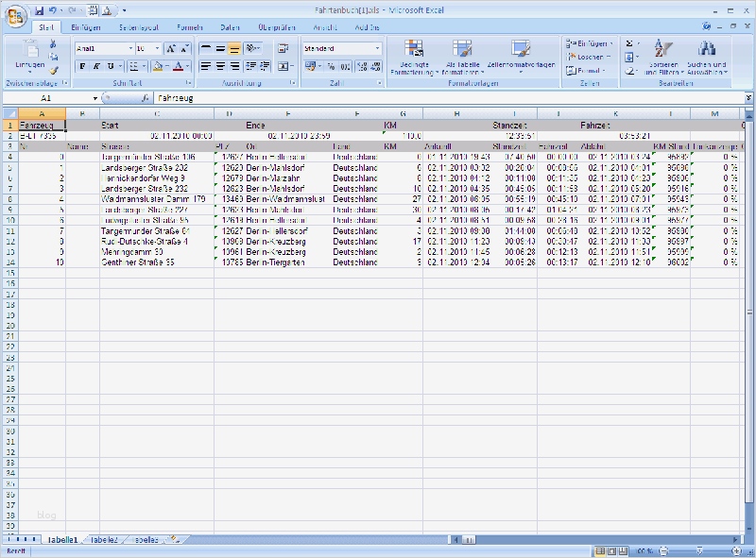
Task: Switch to Daten tab
Action: 230,27
